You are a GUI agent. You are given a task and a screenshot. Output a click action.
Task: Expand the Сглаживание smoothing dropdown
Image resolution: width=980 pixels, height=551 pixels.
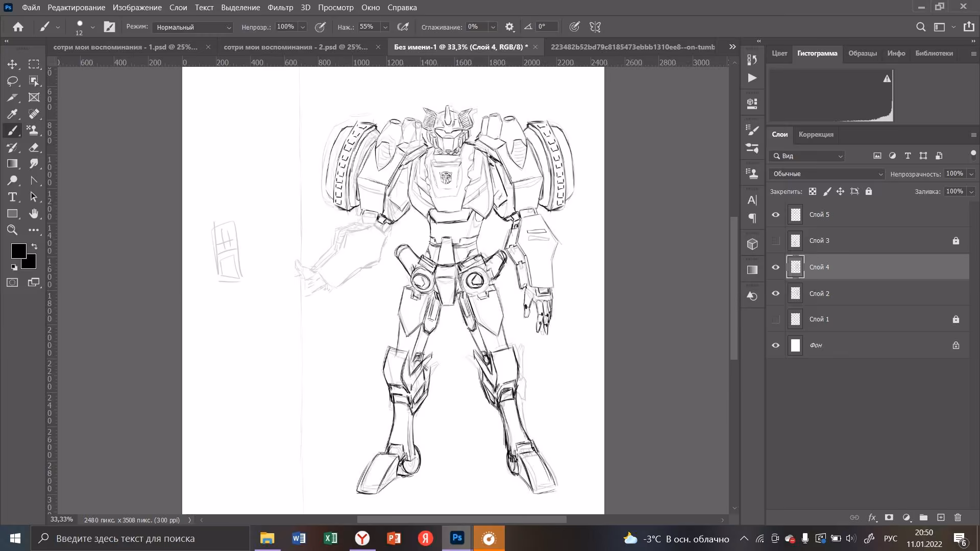(493, 27)
